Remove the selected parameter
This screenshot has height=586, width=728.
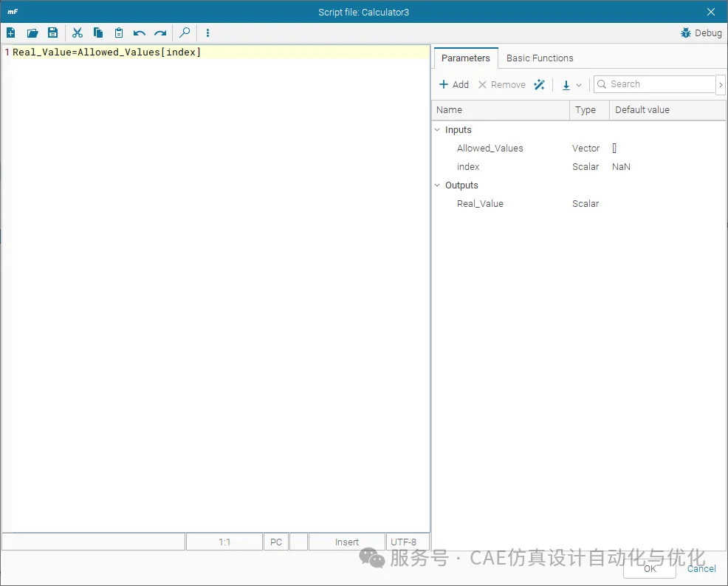coord(502,84)
